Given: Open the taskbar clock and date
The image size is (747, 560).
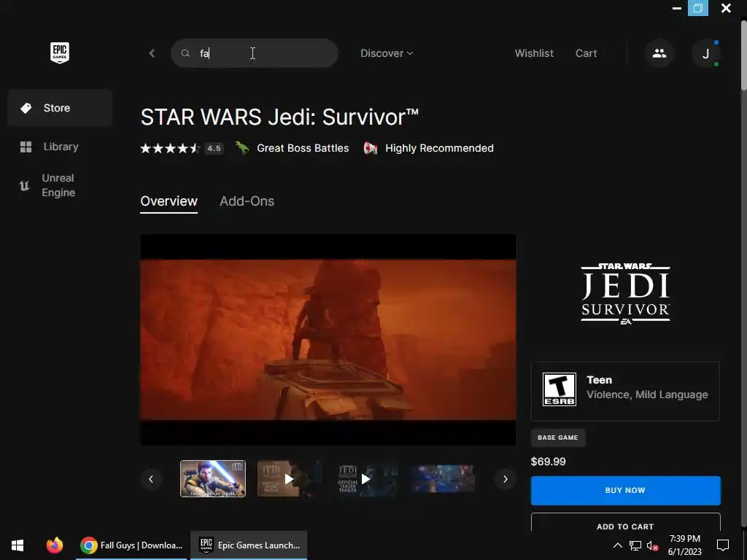Looking at the screenshot, I should pyautogui.click(x=684, y=545).
